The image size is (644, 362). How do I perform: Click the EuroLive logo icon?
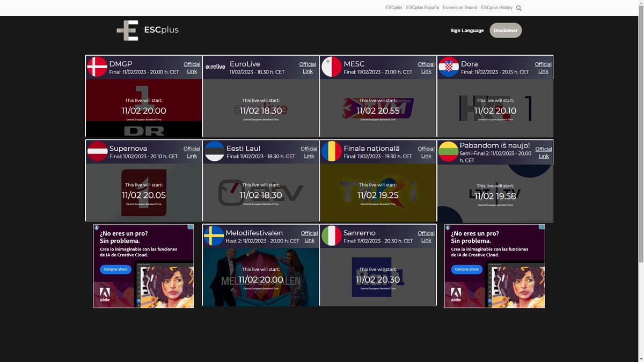pos(215,67)
